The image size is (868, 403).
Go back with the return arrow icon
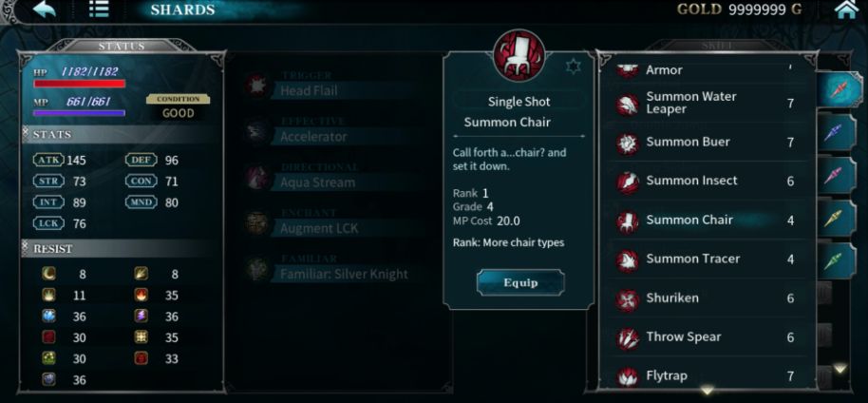(x=45, y=10)
